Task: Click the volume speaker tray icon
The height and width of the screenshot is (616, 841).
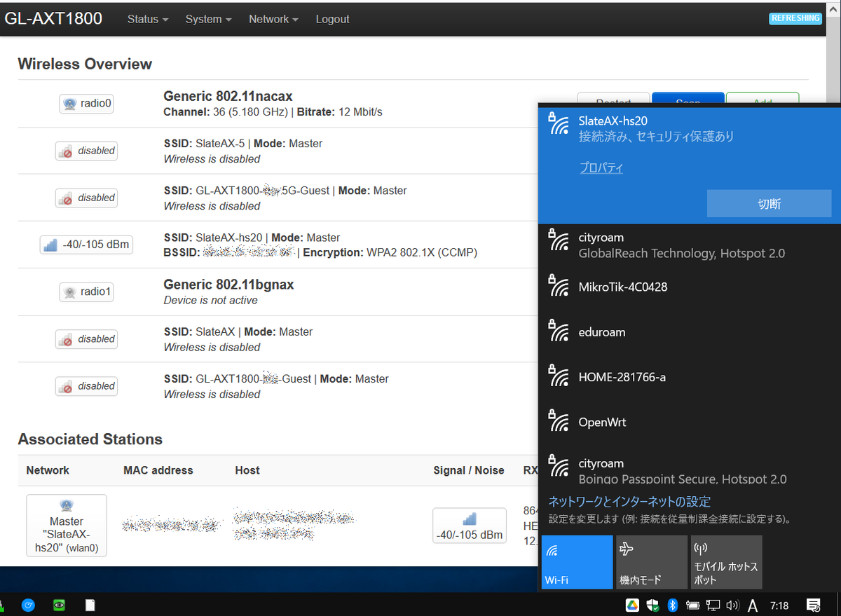Action: (733, 605)
